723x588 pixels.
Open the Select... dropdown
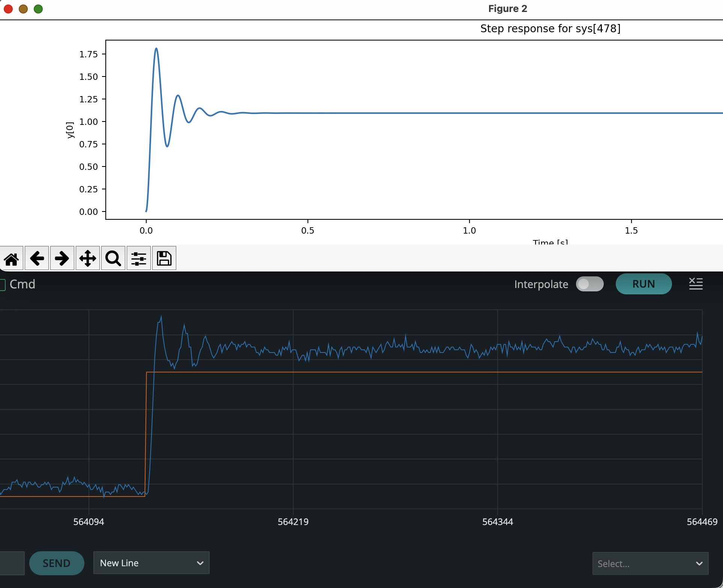coord(650,564)
